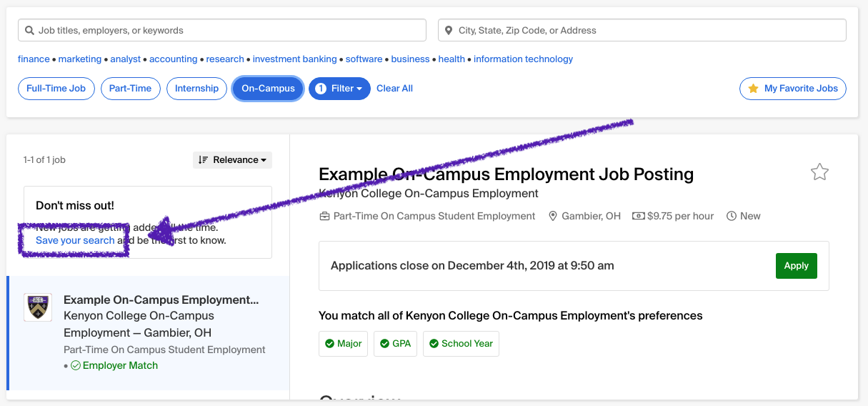Viewport: 868px width, 406px height.
Task: Click the green Apply button
Action: click(x=796, y=266)
